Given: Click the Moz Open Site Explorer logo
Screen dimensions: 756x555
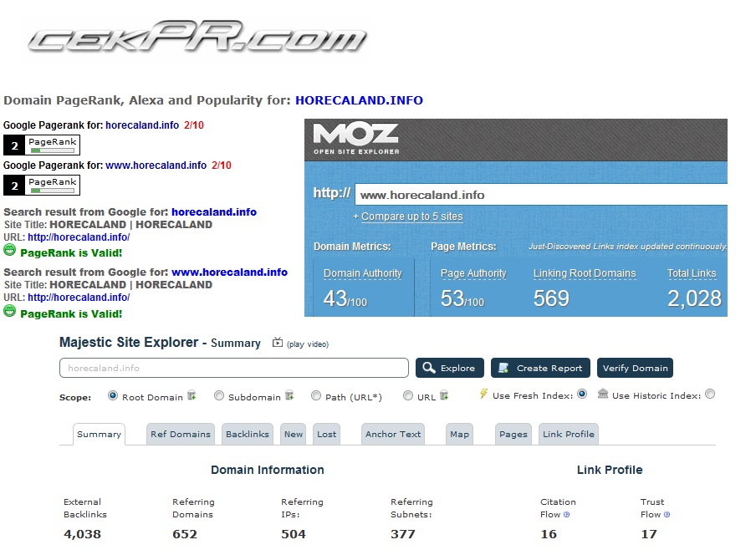Looking at the screenshot, I should [356, 139].
